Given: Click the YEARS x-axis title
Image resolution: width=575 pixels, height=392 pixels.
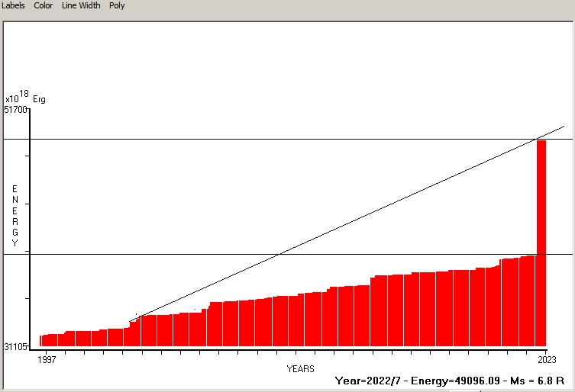Looking at the screenshot, I should [300, 369].
